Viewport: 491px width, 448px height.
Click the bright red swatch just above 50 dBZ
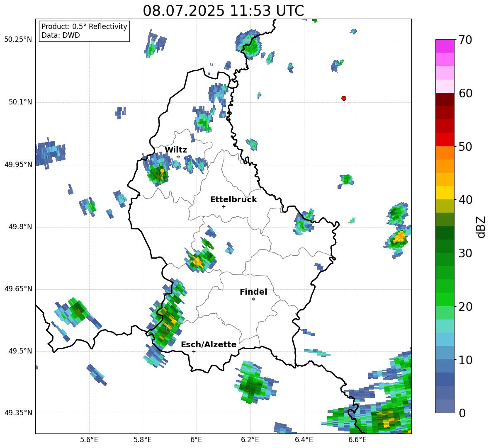(445, 140)
